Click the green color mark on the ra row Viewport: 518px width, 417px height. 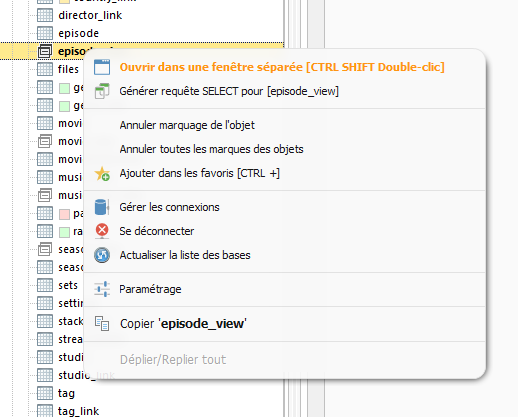point(64,232)
